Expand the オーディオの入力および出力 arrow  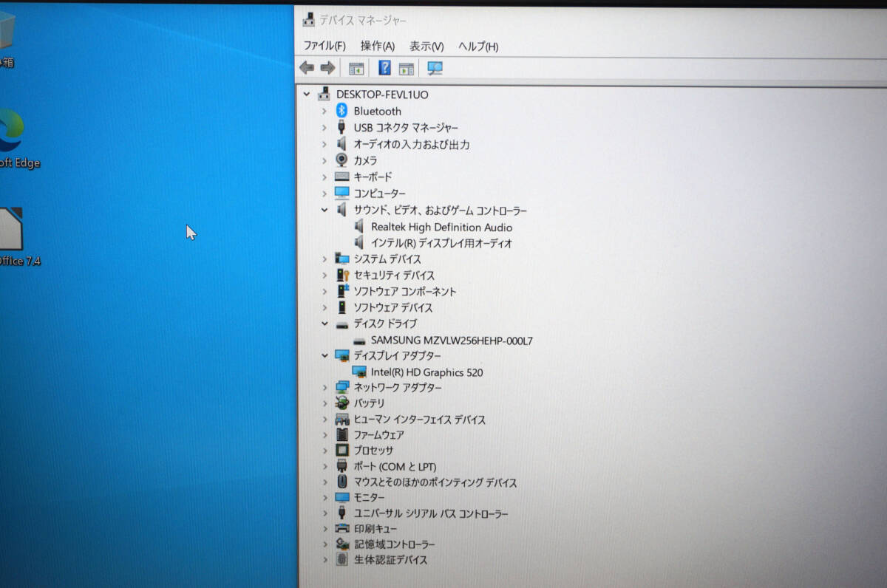[324, 144]
